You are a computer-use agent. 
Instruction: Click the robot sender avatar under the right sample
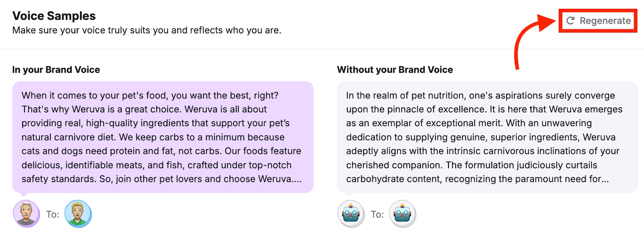(x=351, y=214)
